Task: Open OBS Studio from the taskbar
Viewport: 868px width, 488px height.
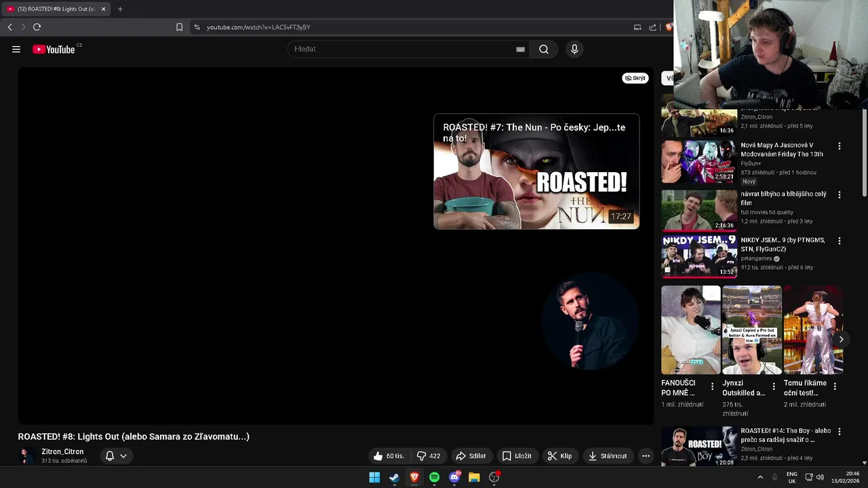Action: 494,477
